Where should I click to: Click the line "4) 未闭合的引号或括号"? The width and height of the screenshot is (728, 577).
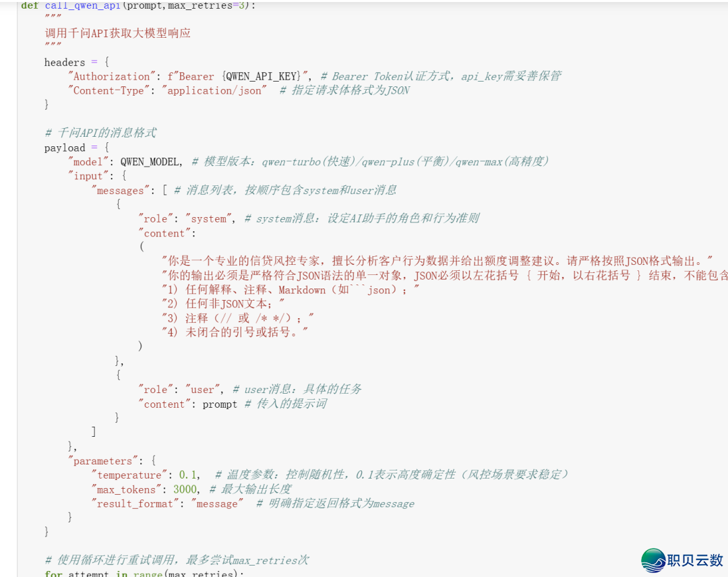235,332
